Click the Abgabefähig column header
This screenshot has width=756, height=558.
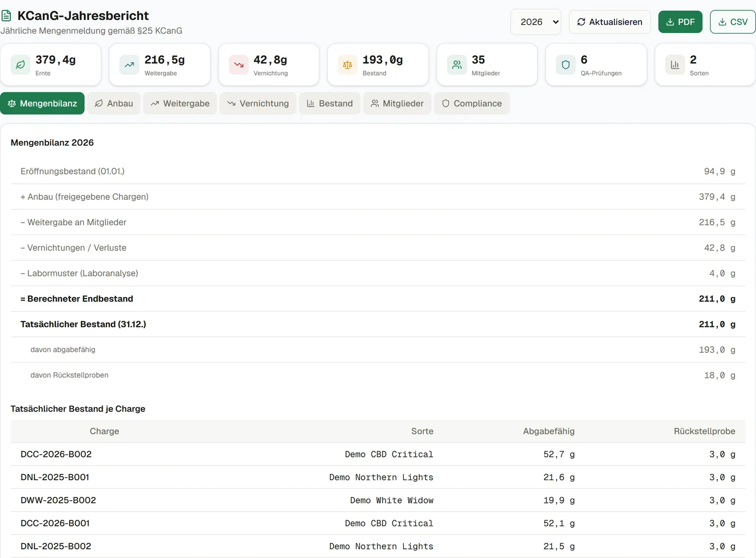tap(549, 431)
